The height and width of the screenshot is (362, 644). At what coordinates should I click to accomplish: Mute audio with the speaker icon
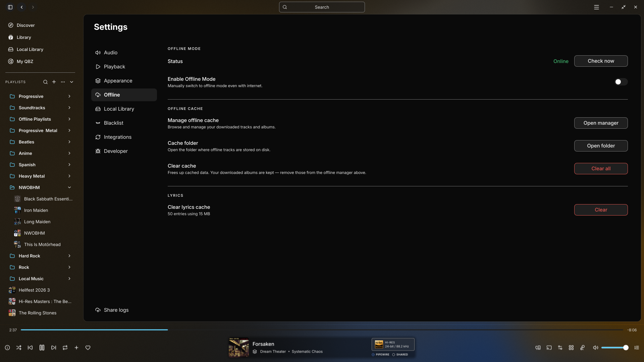coord(595,348)
